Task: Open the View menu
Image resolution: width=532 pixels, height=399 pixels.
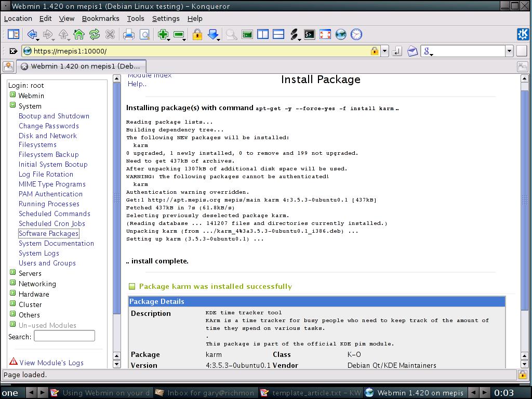Action: click(66, 18)
